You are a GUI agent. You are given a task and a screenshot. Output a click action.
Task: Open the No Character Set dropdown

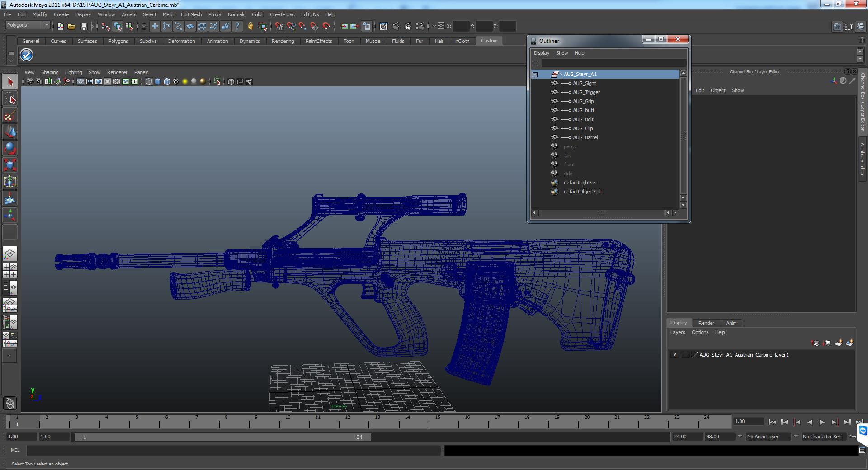[824, 437]
